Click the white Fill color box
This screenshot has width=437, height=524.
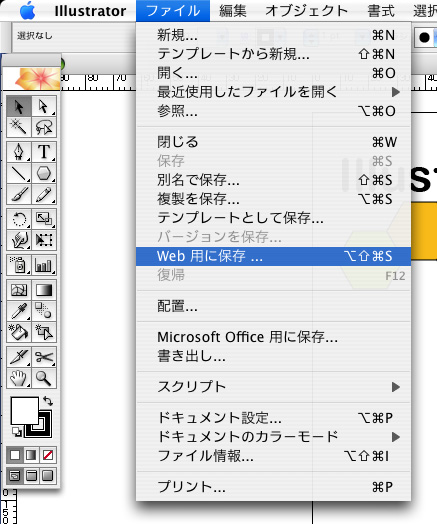tap(25, 411)
